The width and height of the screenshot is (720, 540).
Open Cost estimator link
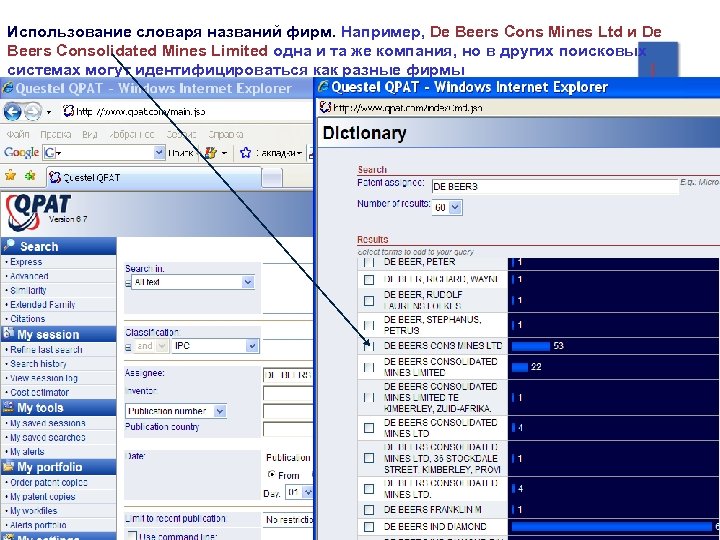click(39, 393)
